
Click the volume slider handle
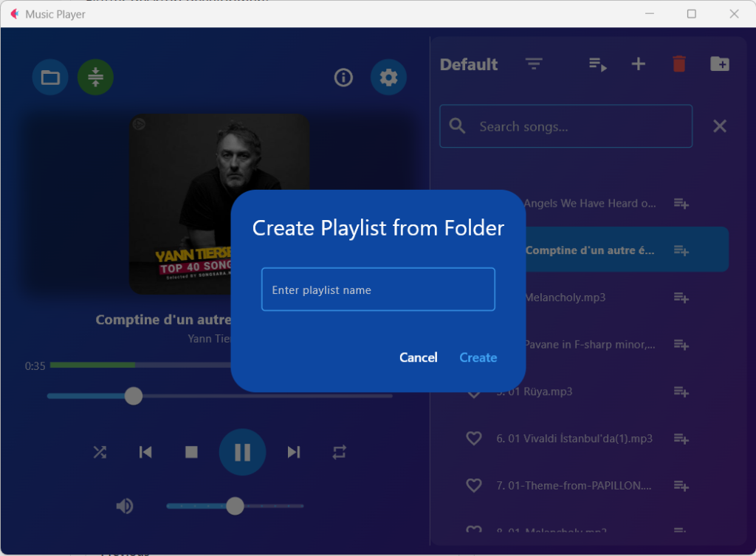tap(235, 506)
